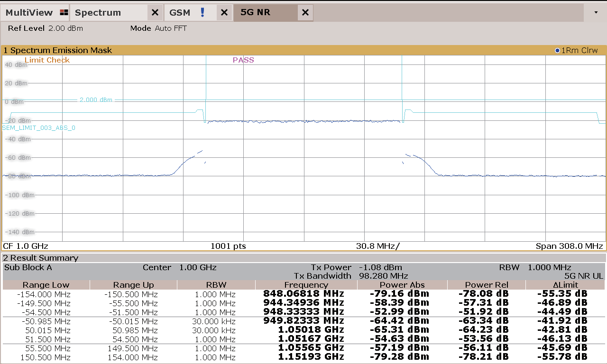This screenshot has height=364, width=607.
Task: Close the Spectrum tab
Action: pos(155,13)
